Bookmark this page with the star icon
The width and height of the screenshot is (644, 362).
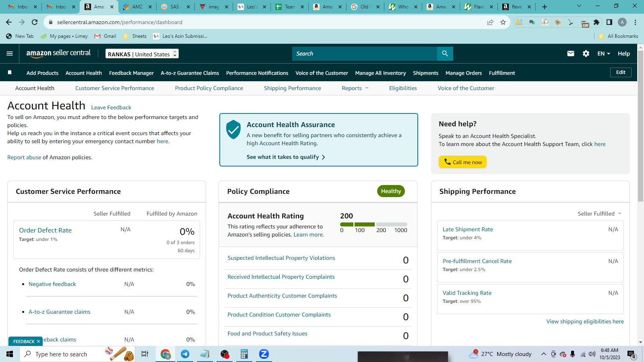[503, 22]
